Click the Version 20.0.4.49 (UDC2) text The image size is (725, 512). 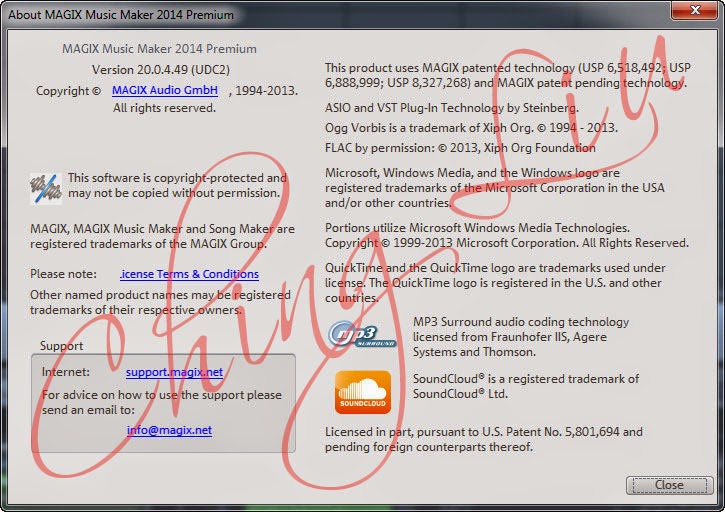click(x=160, y=70)
